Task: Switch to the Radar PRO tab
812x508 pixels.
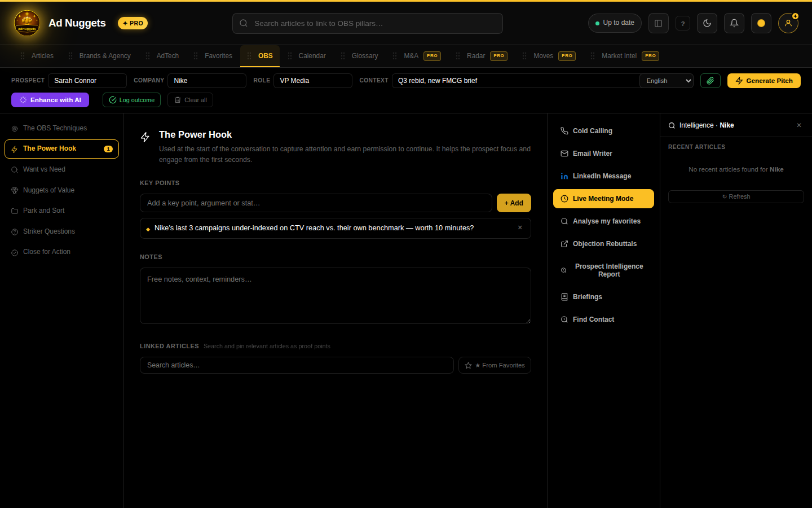Action: [482, 56]
